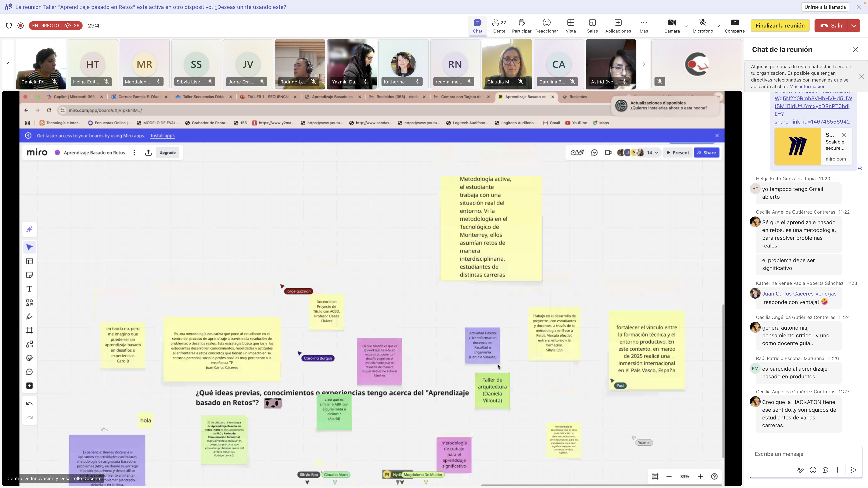Image resolution: width=868 pixels, height=488 pixels.
Task: Open Más información link in chat notice
Action: click(807, 87)
